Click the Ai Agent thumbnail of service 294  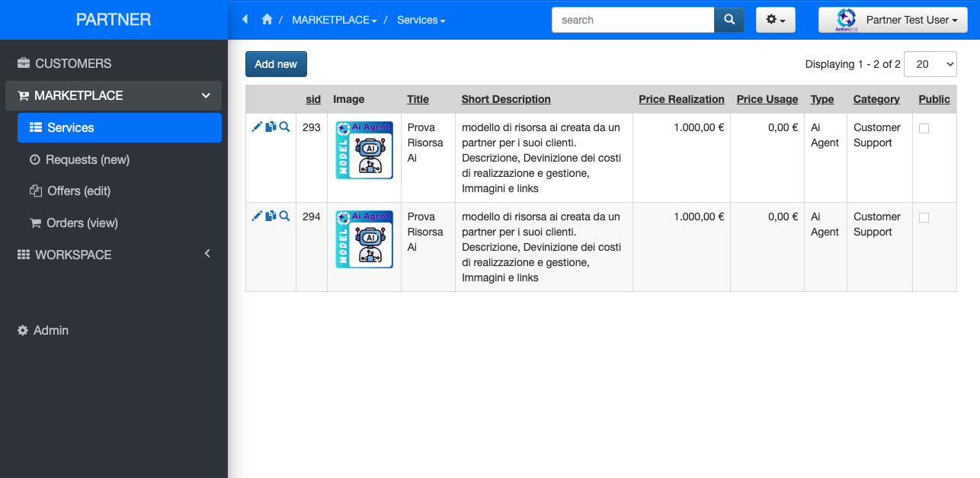point(364,239)
